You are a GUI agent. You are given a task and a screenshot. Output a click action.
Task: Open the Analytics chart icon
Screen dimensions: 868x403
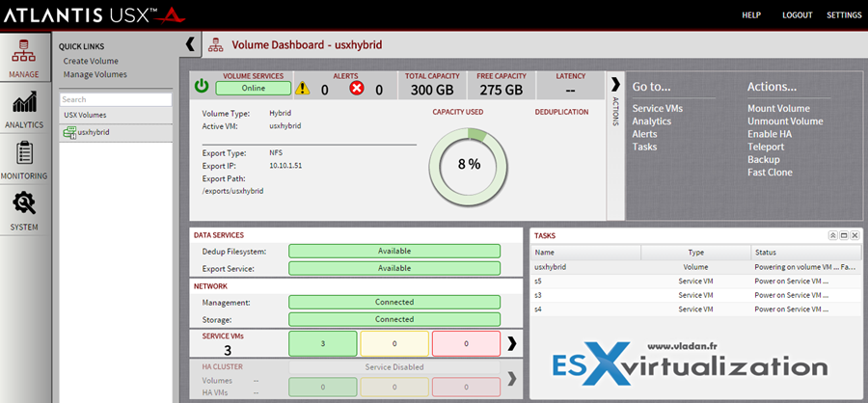click(x=24, y=102)
